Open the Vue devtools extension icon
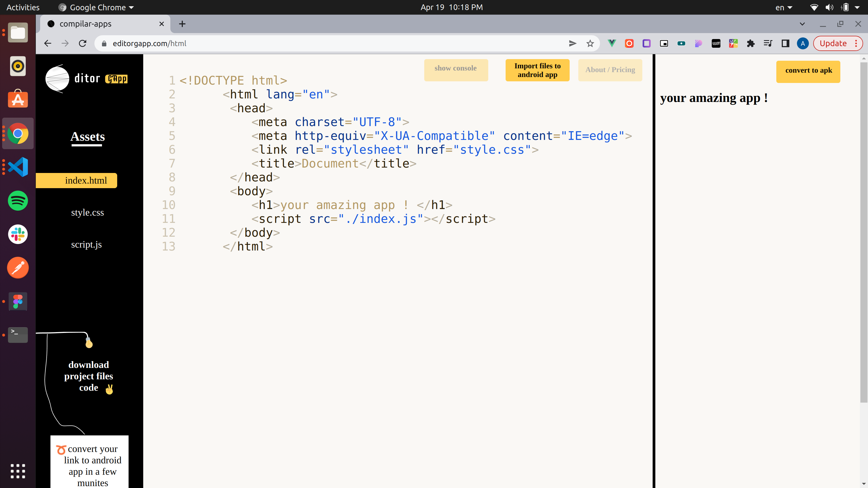868x488 pixels. tap(612, 43)
